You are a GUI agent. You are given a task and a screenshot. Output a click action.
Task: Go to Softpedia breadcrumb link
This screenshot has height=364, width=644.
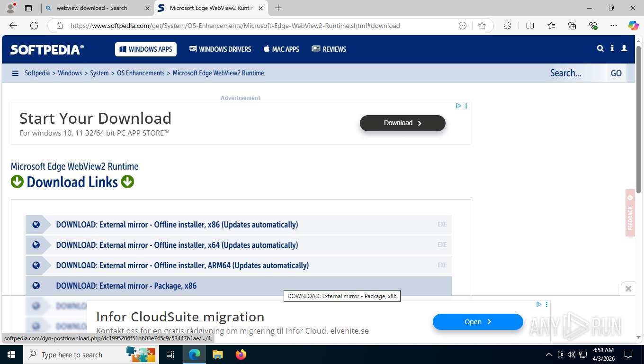tap(37, 73)
